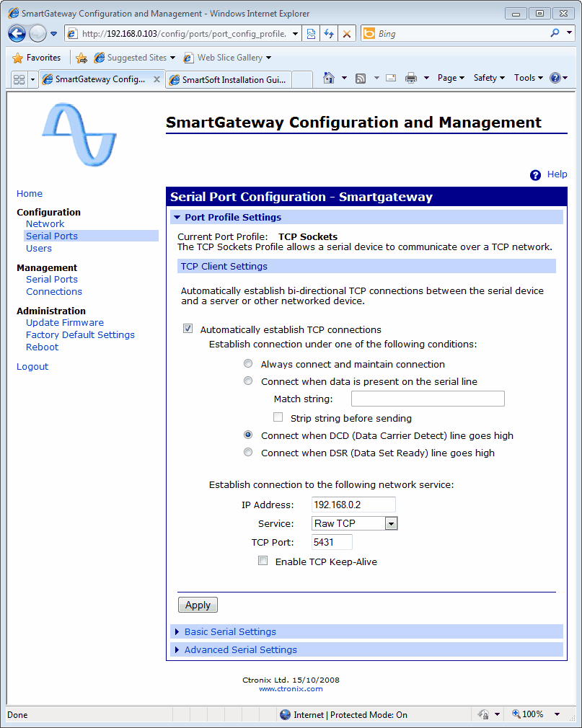Click the SmartGateway sine wave logo
582x728 pixels.
click(x=79, y=135)
